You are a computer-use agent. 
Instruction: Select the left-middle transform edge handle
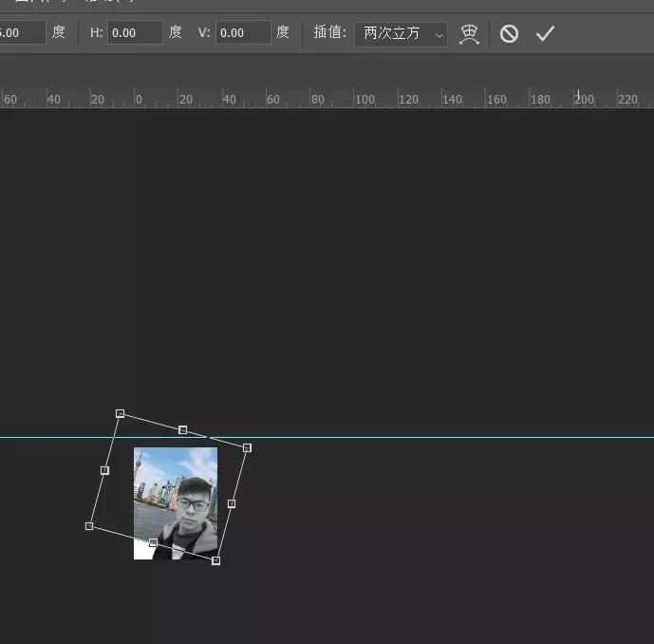[104, 470]
